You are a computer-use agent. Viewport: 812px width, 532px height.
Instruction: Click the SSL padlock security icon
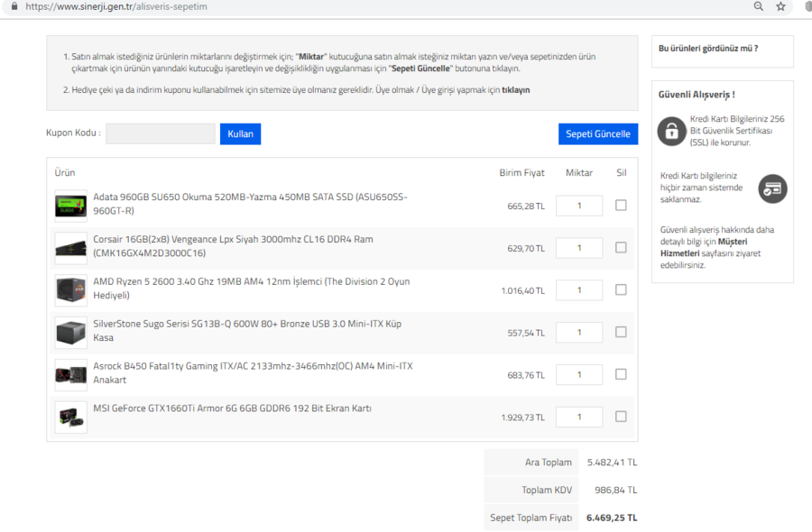671,131
